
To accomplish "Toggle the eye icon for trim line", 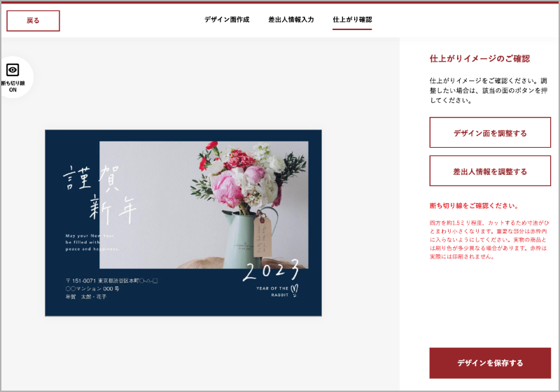I will click(13, 70).
